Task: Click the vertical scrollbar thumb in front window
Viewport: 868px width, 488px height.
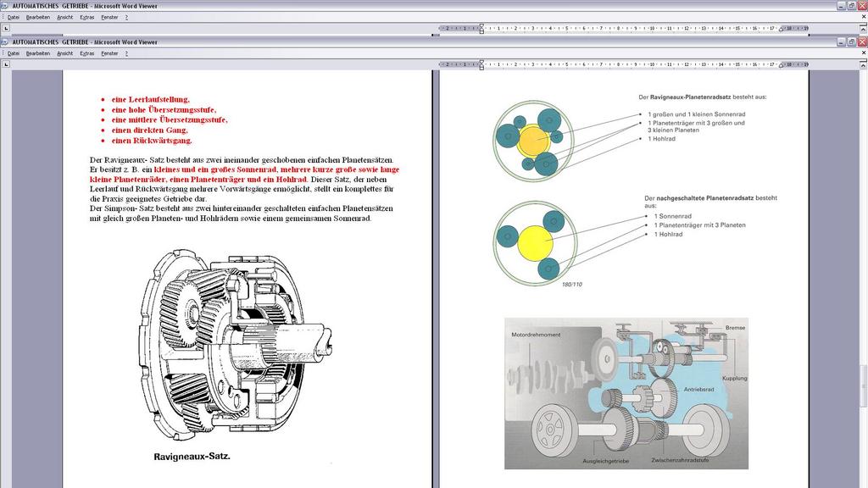Action: click(x=864, y=385)
